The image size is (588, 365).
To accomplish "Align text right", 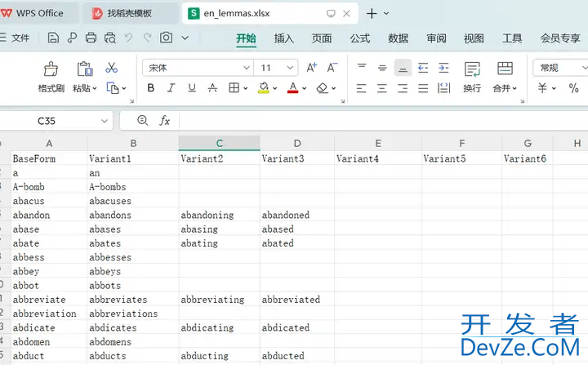I will tap(403, 88).
